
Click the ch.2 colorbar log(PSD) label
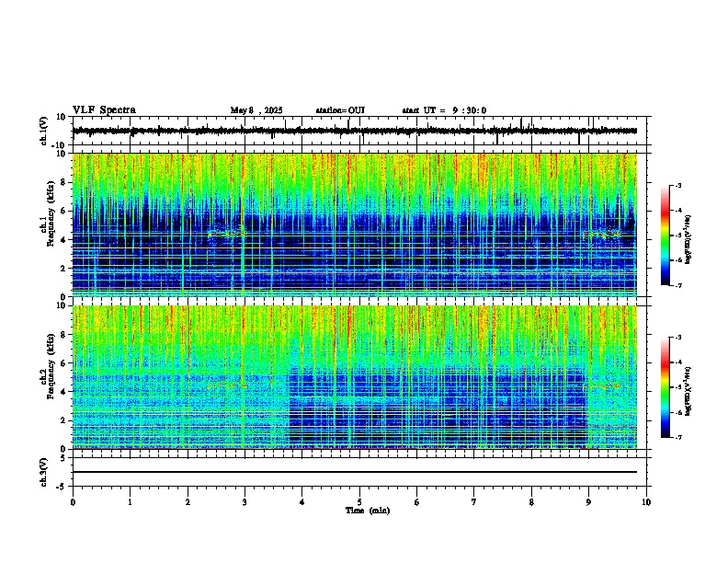pos(688,391)
